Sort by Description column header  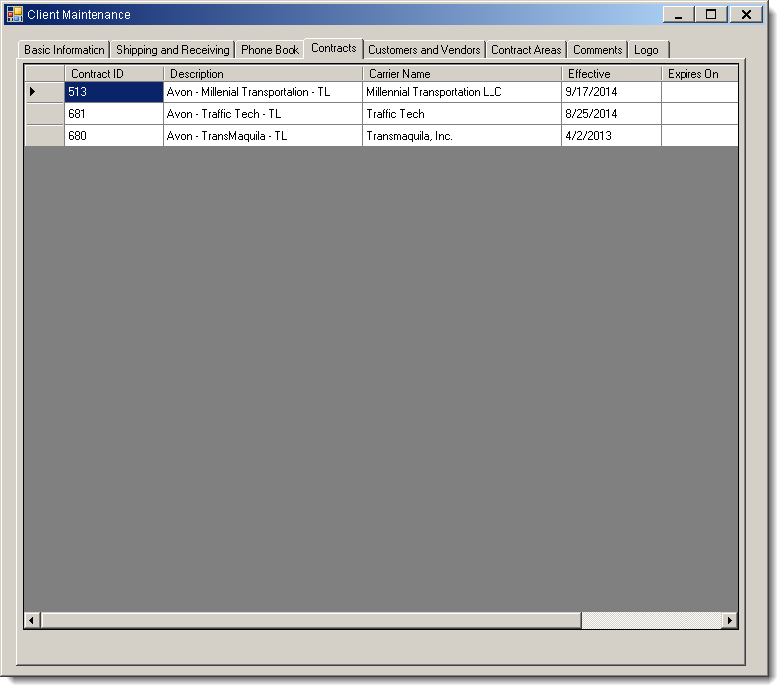click(x=263, y=74)
